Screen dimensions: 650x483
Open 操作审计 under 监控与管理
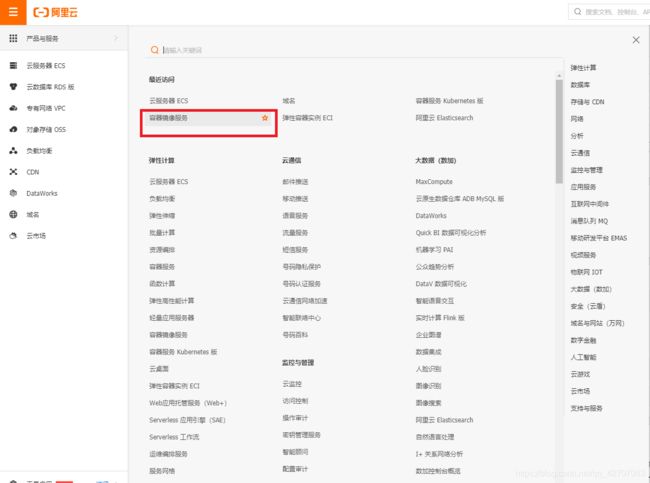[x=295, y=418]
